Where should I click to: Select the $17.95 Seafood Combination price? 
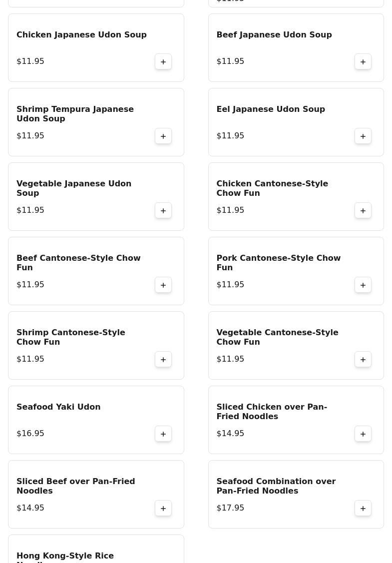tap(230, 508)
